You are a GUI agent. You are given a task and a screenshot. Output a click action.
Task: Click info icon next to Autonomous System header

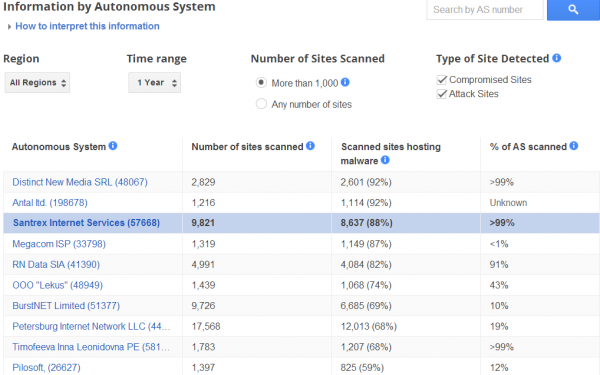pos(112,146)
